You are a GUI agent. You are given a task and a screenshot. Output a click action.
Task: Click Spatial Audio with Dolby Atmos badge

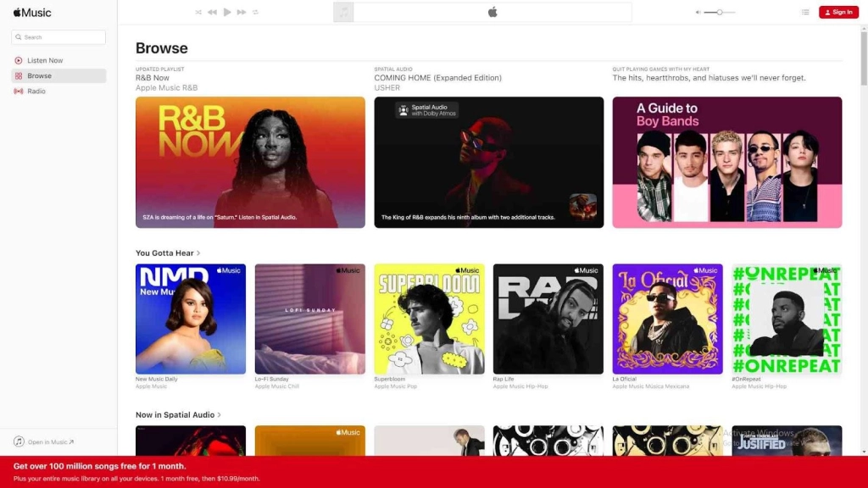(427, 110)
